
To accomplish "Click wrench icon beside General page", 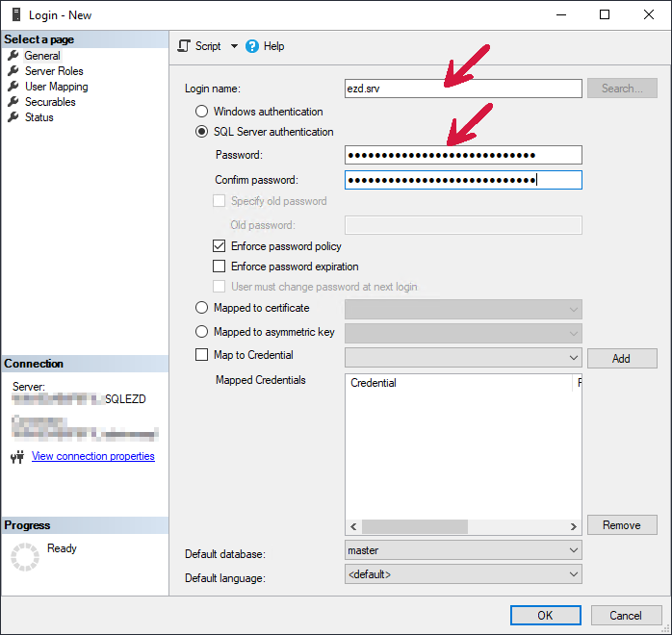I will [x=13, y=56].
